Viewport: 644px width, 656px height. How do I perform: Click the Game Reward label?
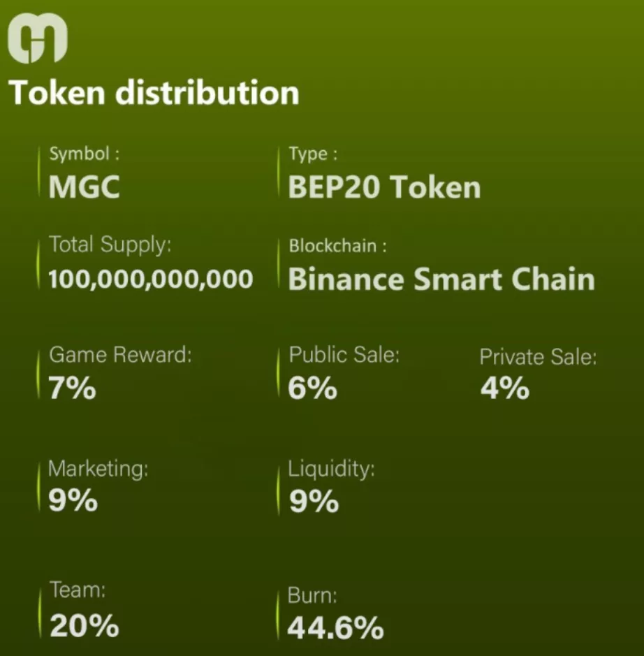(x=119, y=355)
